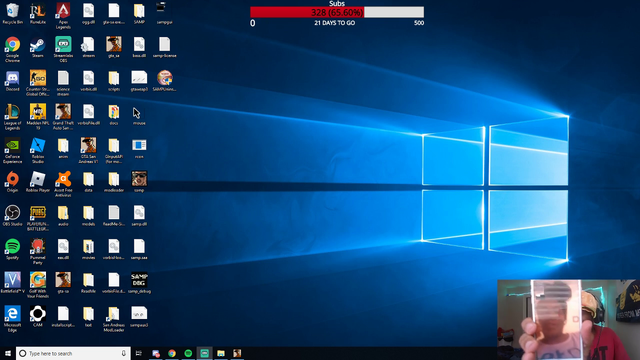Select the Madden NFL 19 shortcut
Screen dimensions: 640x360
click(x=38, y=117)
